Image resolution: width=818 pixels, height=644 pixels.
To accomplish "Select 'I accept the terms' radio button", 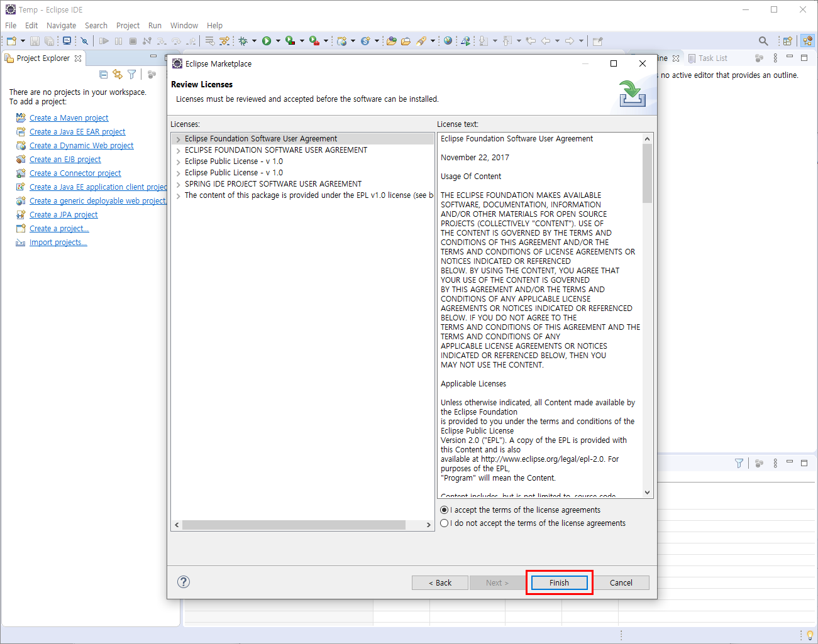I will [x=445, y=510].
